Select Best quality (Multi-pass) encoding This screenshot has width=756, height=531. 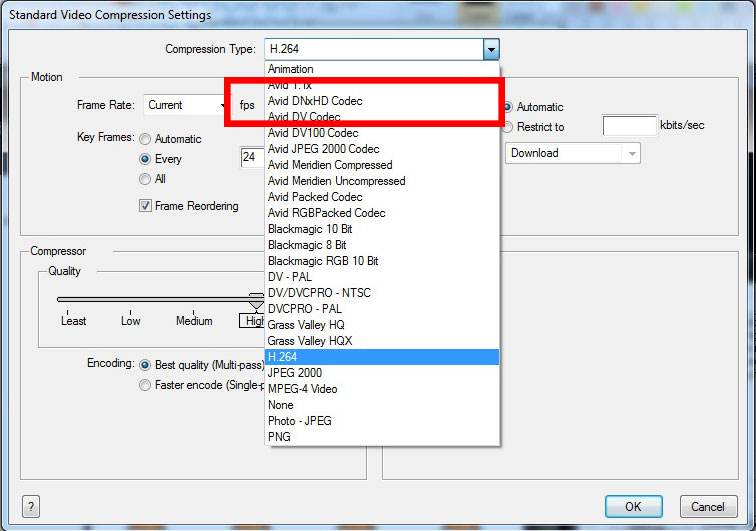point(145,365)
